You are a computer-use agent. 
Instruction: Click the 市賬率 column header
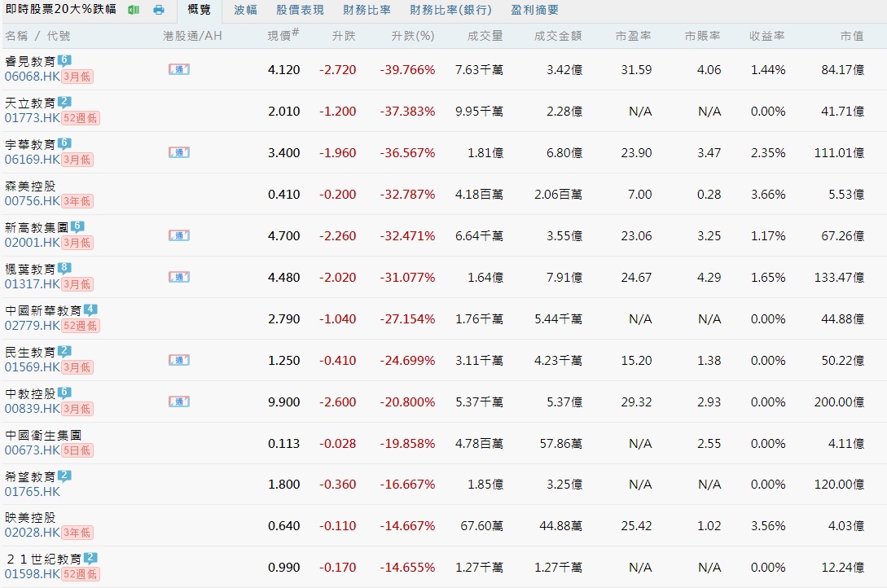coord(703,36)
